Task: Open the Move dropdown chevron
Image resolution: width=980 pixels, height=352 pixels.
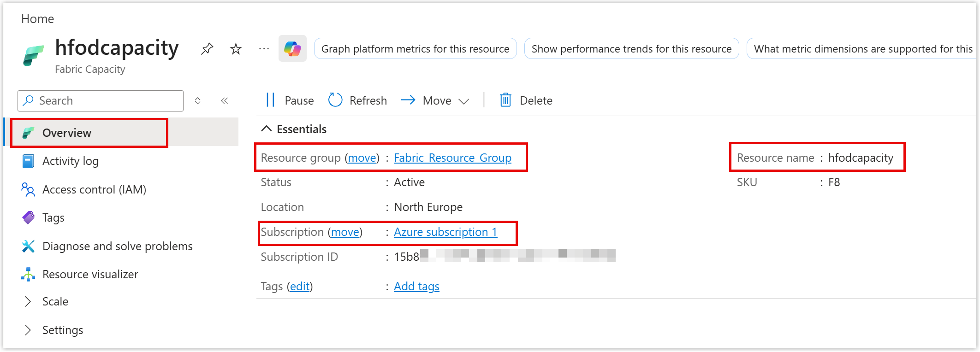Action: point(464,101)
